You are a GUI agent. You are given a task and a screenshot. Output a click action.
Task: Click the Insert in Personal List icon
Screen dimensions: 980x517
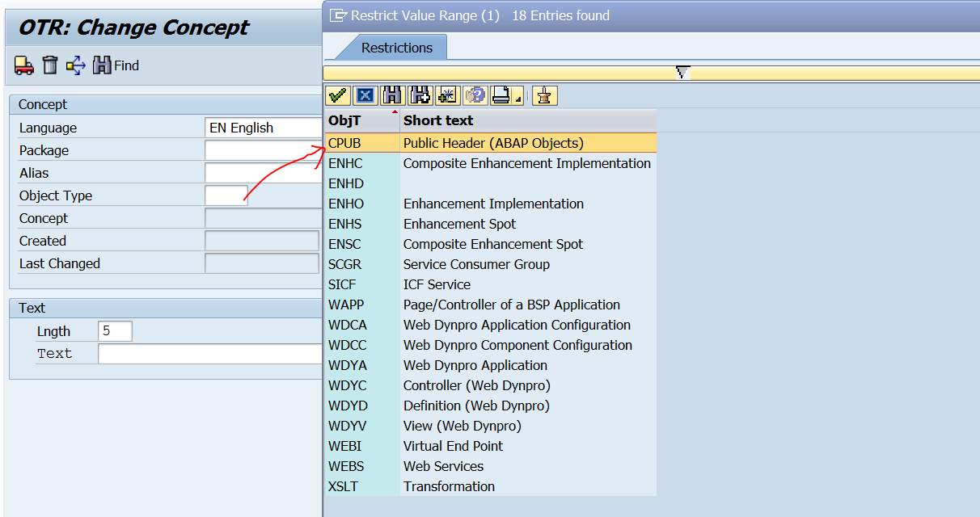click(446, 95)
